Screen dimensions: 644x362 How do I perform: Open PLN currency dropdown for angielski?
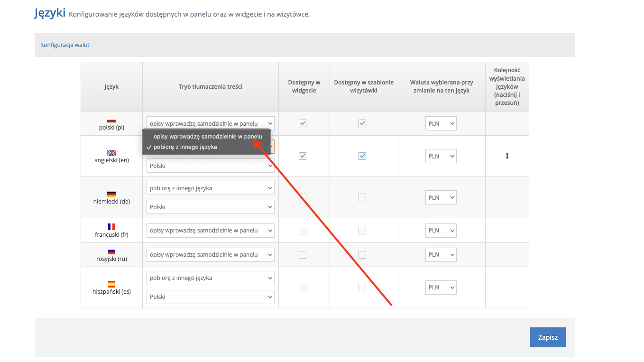coord(441,156)
